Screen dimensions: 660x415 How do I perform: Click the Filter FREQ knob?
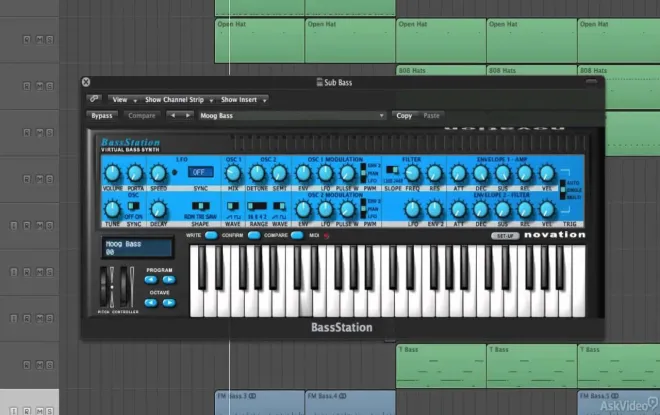[x=412, y=173]
